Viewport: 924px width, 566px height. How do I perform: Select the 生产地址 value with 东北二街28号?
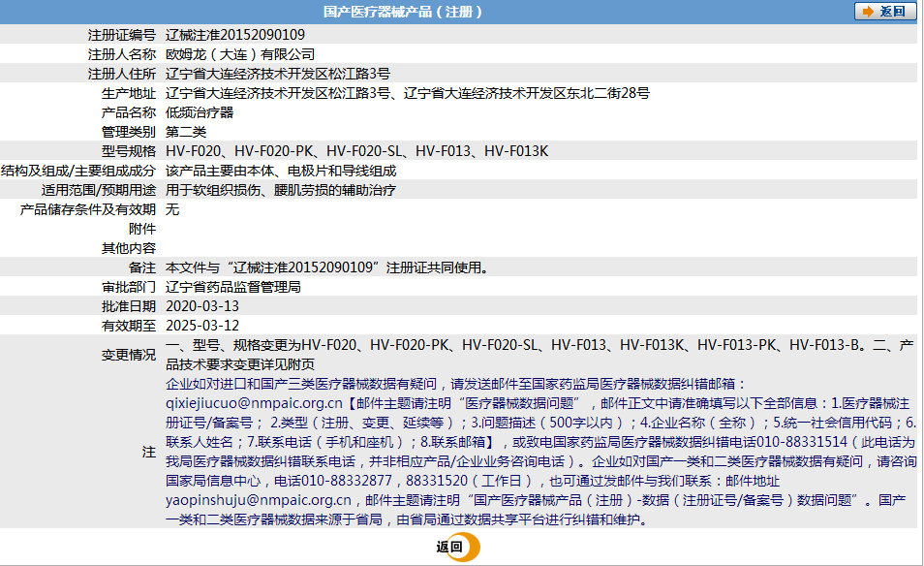(407, 93)
